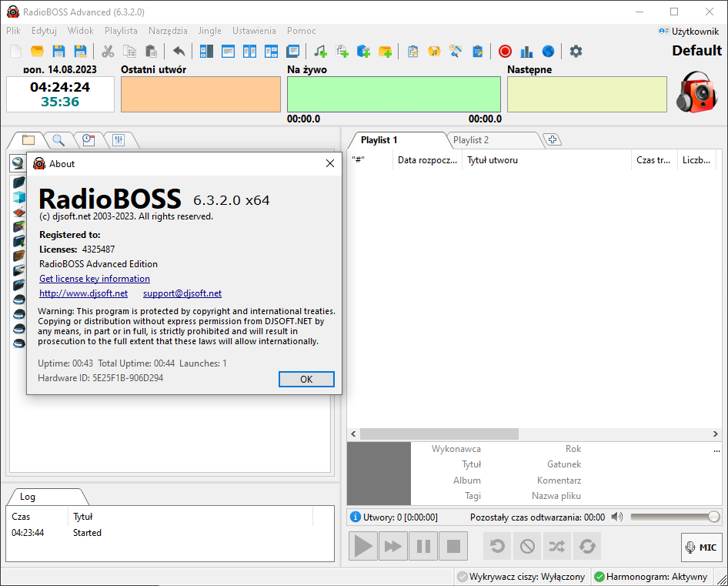Image resolution: width=728 pixels, height=586 pixels.
Task: Click the Copy icon in toolbar
Action: (129, 51)
